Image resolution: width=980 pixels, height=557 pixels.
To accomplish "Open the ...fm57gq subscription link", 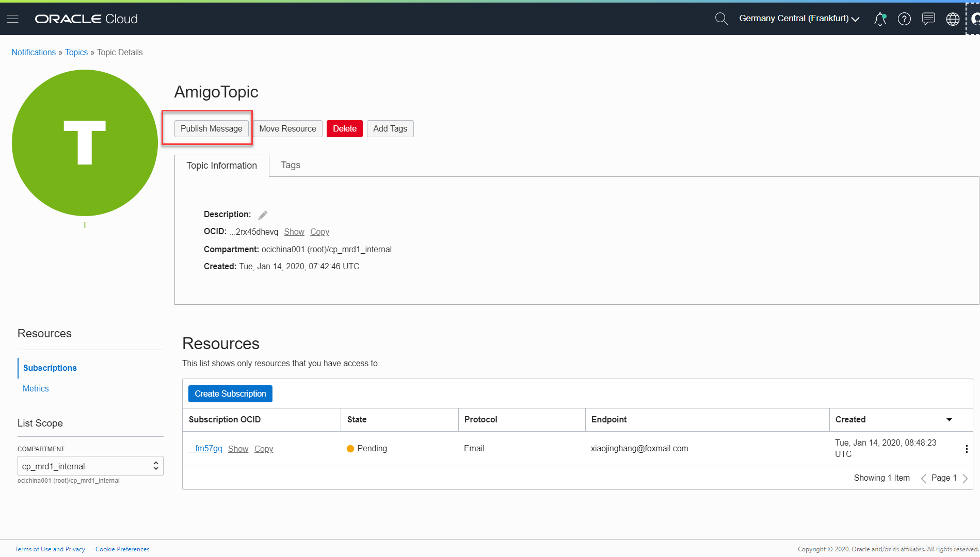I will pos(205,449).
